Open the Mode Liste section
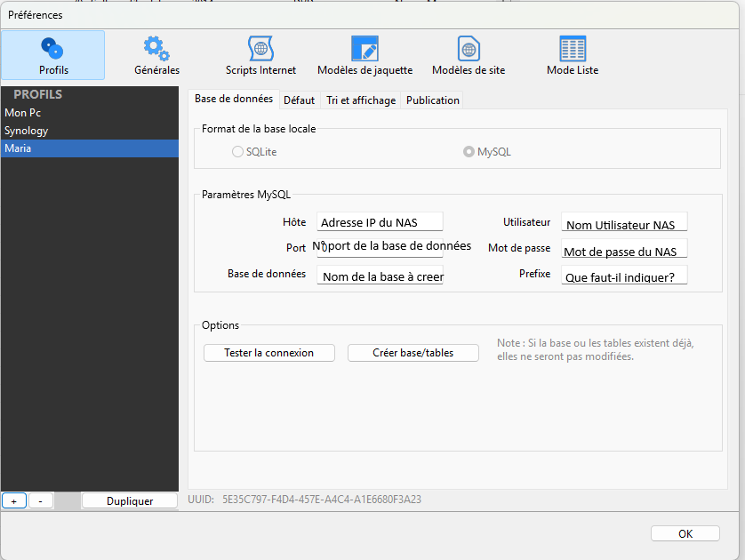The width and height of the screenshot is (745, 560). tap(573, 55)
